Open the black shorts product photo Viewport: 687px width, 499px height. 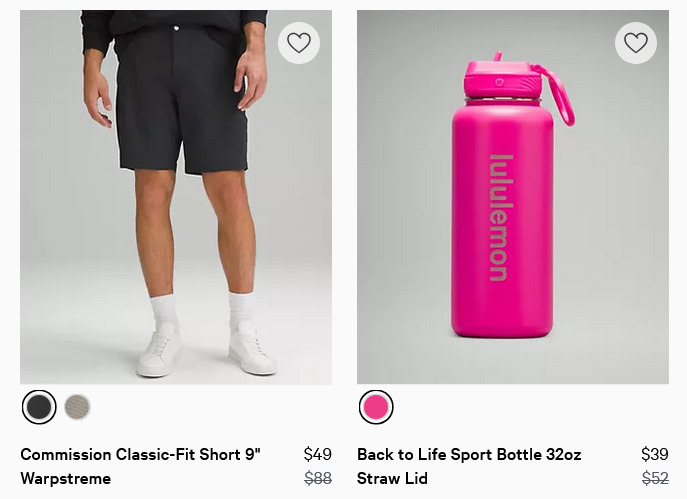(176, 197)
